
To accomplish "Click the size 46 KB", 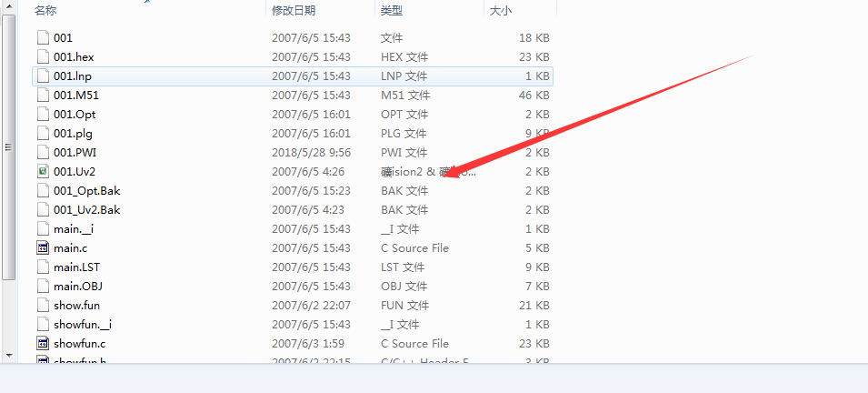I will (534, 95).
